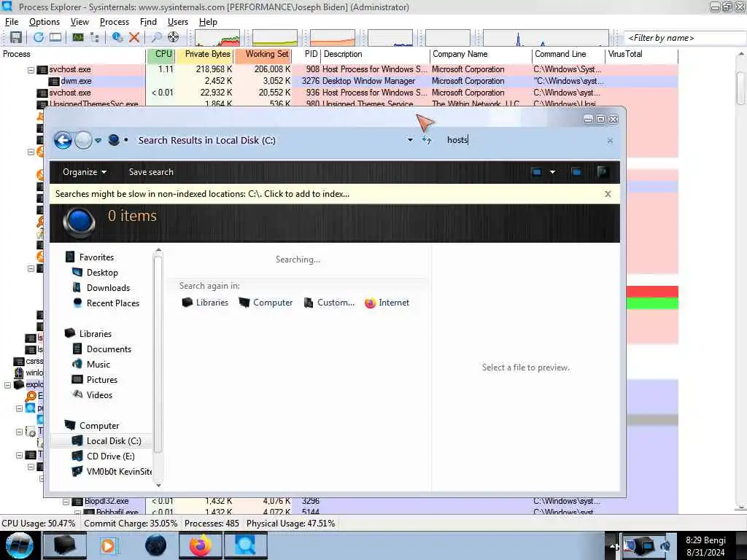Click the commit history graph in toolbar

275,38
